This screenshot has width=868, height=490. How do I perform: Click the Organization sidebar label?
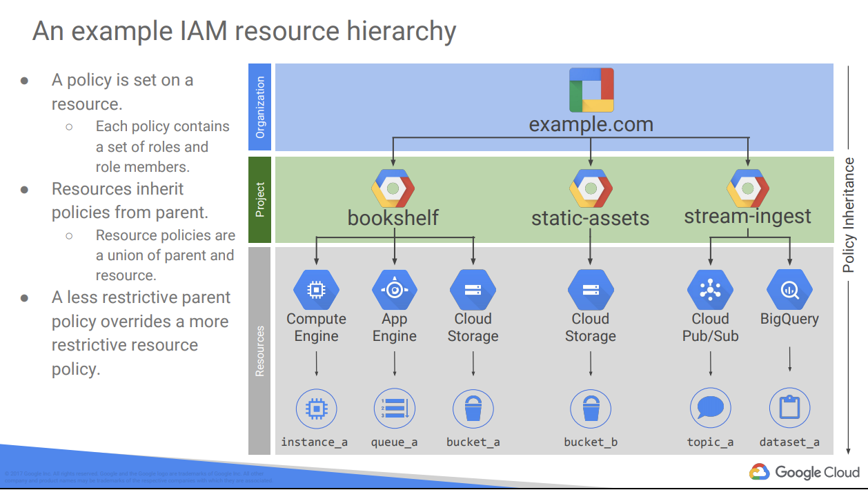pyautogui.click(x=260, y=107)
